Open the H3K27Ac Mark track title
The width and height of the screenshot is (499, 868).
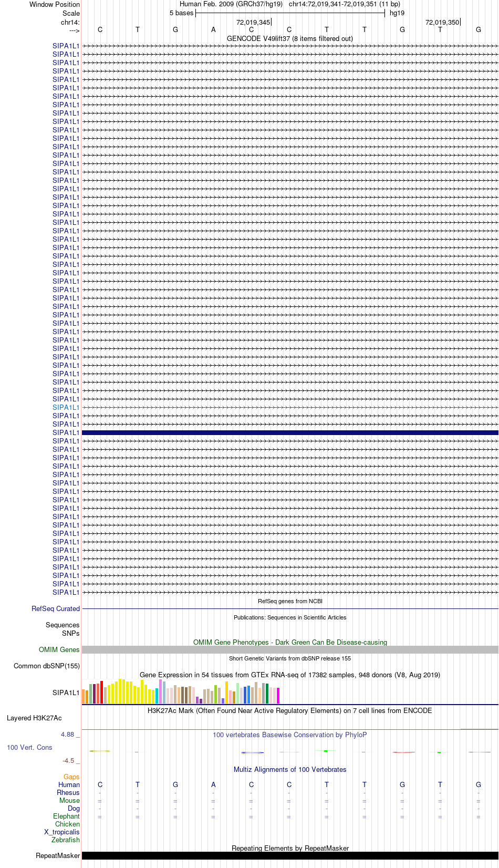click(290, 710)
